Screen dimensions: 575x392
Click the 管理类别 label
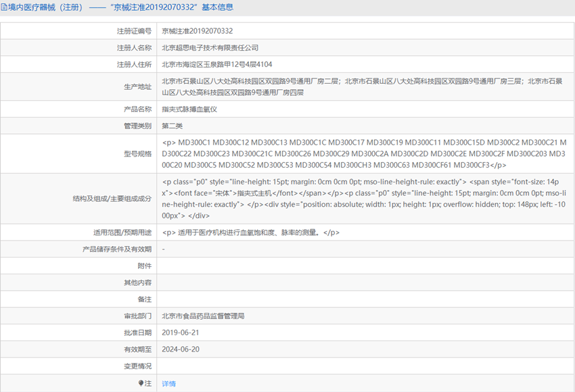coord(137,126)
